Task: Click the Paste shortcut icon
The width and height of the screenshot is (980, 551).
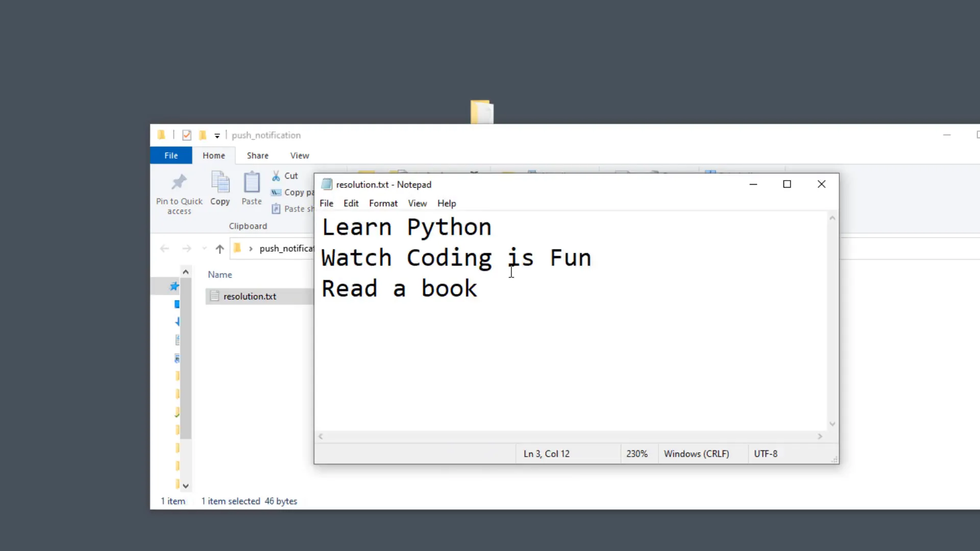Action: 276,209
